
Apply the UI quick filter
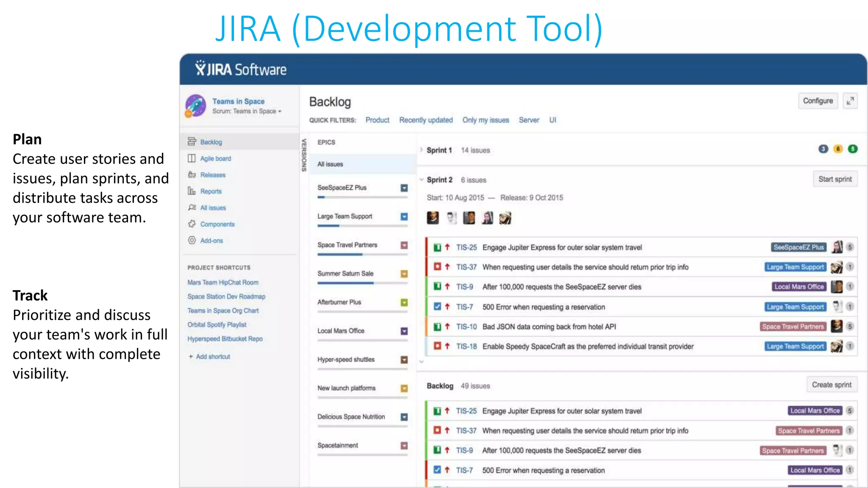pyautogui.click(x=553, y=120)
